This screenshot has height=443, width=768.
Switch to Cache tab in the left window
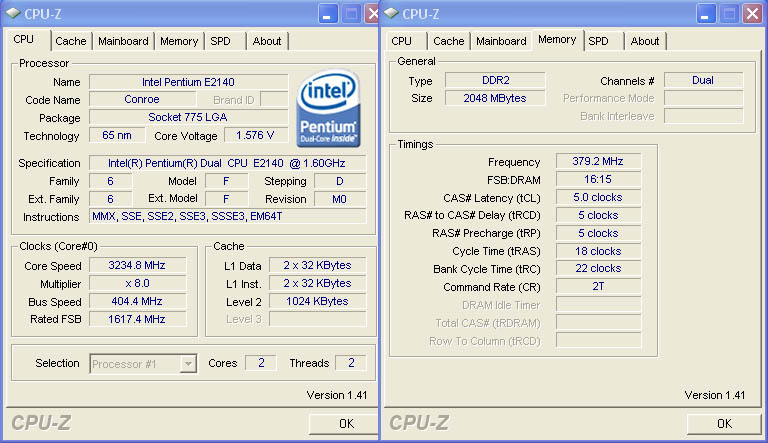[70, 41]
